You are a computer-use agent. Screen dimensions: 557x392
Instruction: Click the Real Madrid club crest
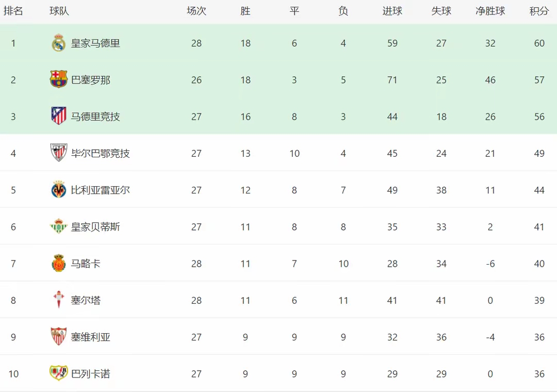click(59, 43)
